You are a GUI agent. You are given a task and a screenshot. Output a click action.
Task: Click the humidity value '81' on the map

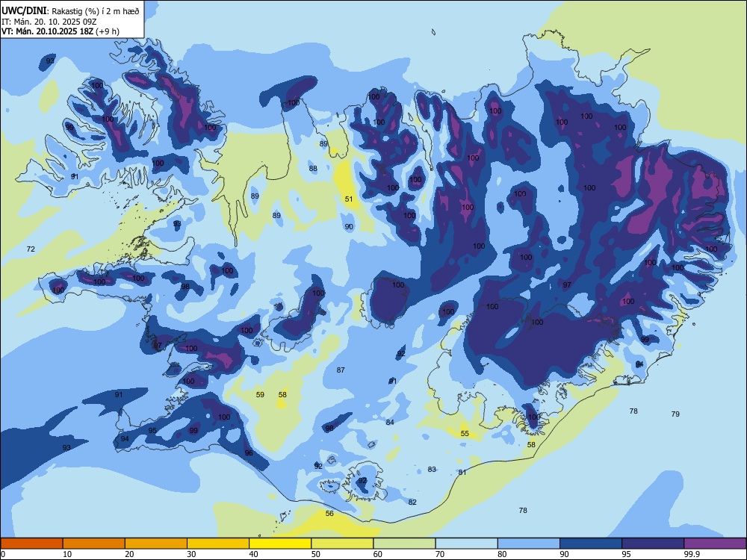[x=462, y=473]
